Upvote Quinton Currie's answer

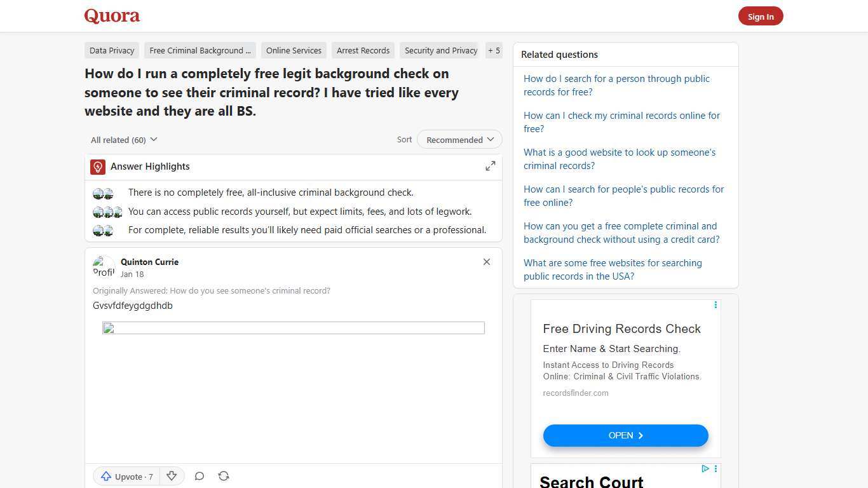click(x=125, y=476)
